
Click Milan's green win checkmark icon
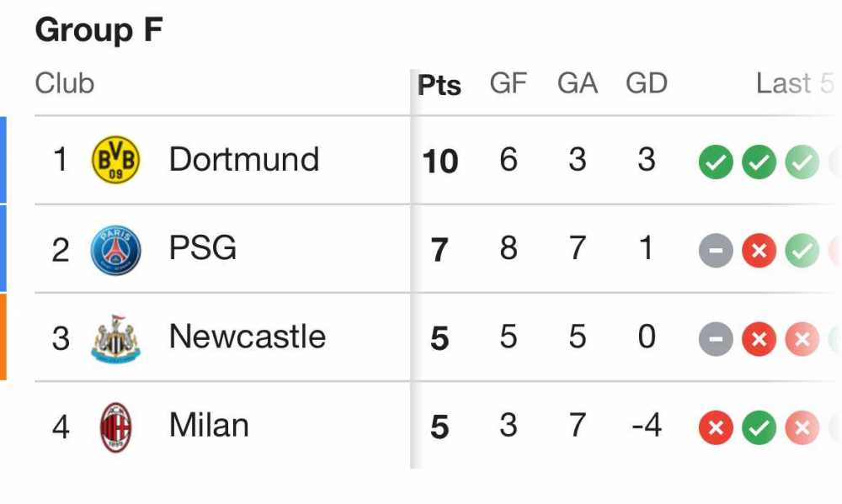(759, 428)
